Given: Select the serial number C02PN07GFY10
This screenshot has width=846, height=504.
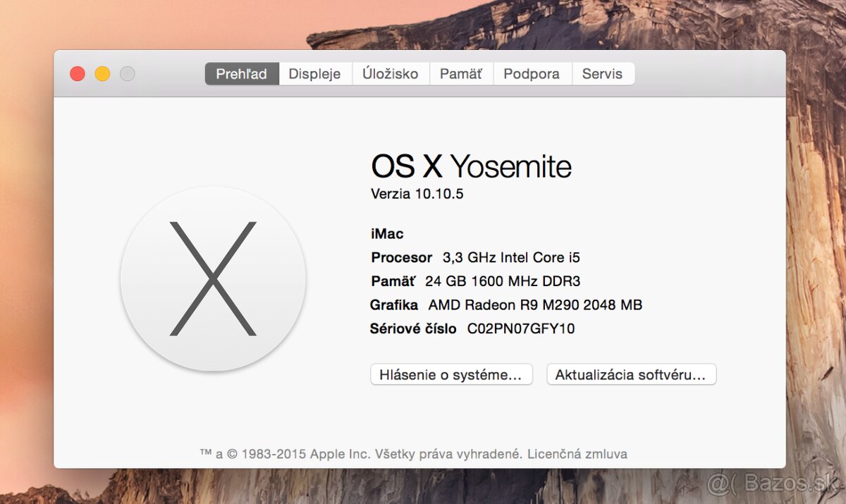Looking at the screenshot, I should point(521,328).
